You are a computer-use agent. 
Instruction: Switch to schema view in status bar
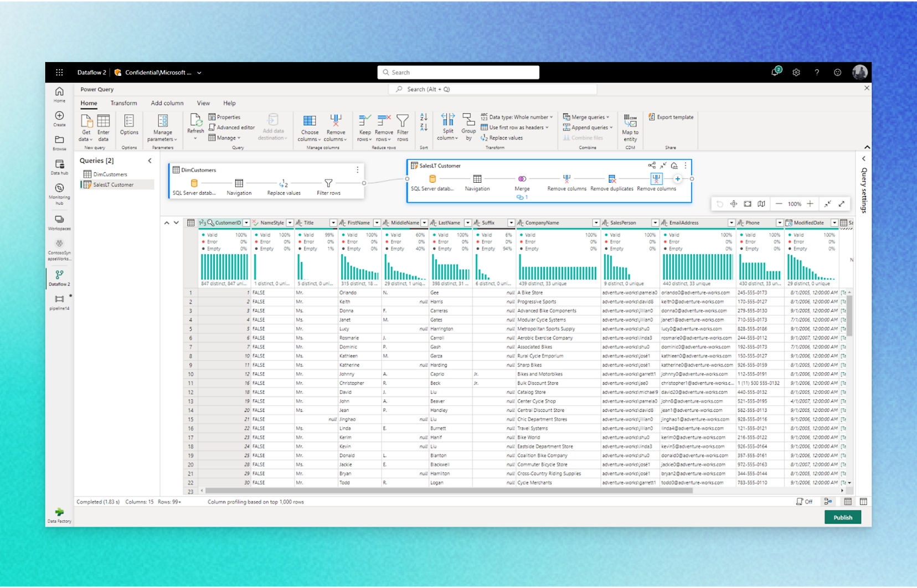tap(863, 502)
